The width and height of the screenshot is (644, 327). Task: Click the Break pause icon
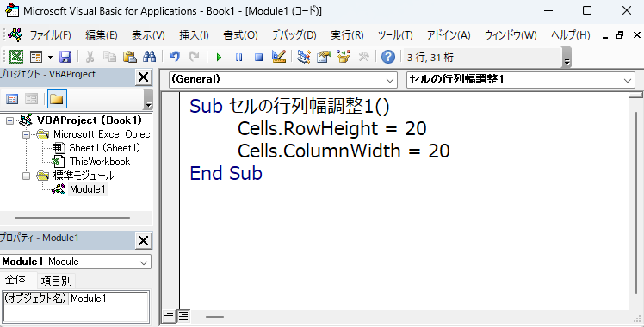tap(238, 57)
